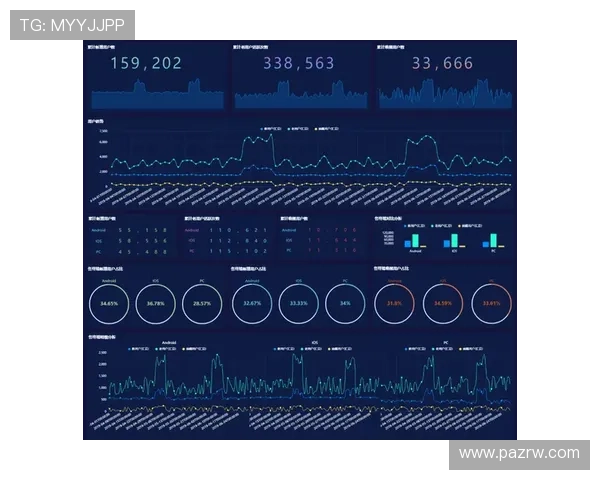
Task: Click the orange 21.8% ring gauge
Action: click(394, 303)
